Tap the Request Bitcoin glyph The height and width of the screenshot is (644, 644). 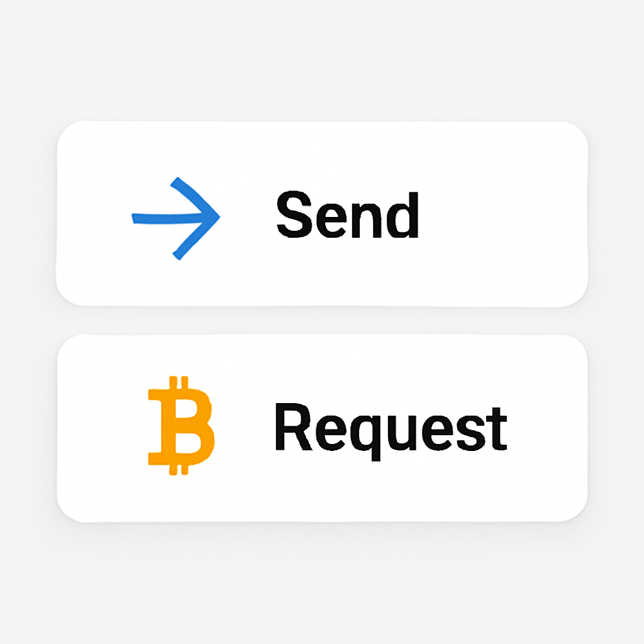pyautogui.click(x=181, y=426)
